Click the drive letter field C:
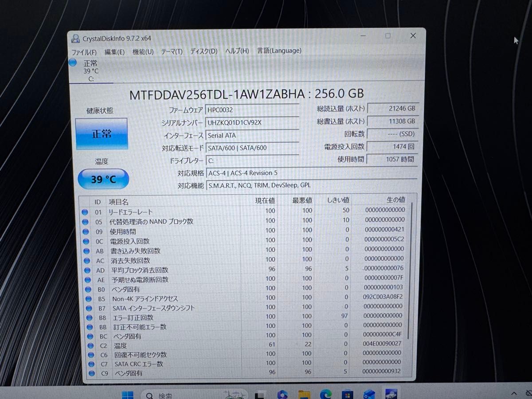The height and width of the screenshot is (399, 532). [x=252, y=160]
